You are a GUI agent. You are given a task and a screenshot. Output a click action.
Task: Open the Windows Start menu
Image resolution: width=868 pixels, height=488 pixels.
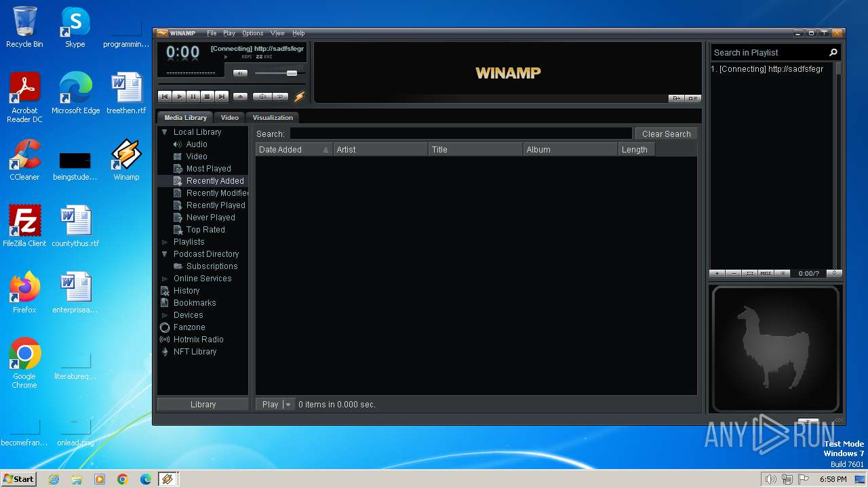18,479
